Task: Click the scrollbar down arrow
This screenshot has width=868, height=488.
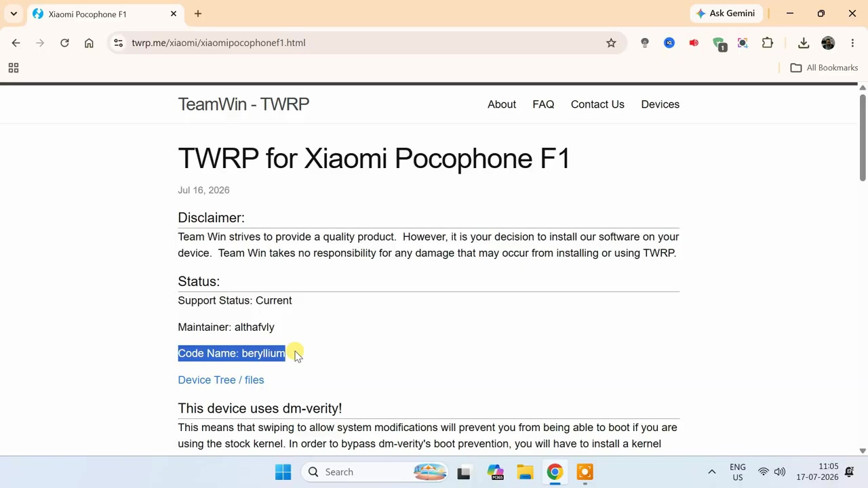Action: point(863,451)
